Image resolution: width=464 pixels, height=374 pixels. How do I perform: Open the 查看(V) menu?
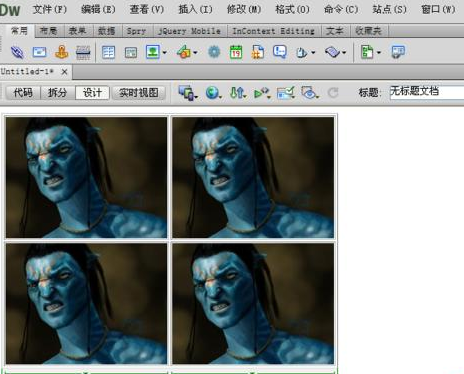click(147, 9)
